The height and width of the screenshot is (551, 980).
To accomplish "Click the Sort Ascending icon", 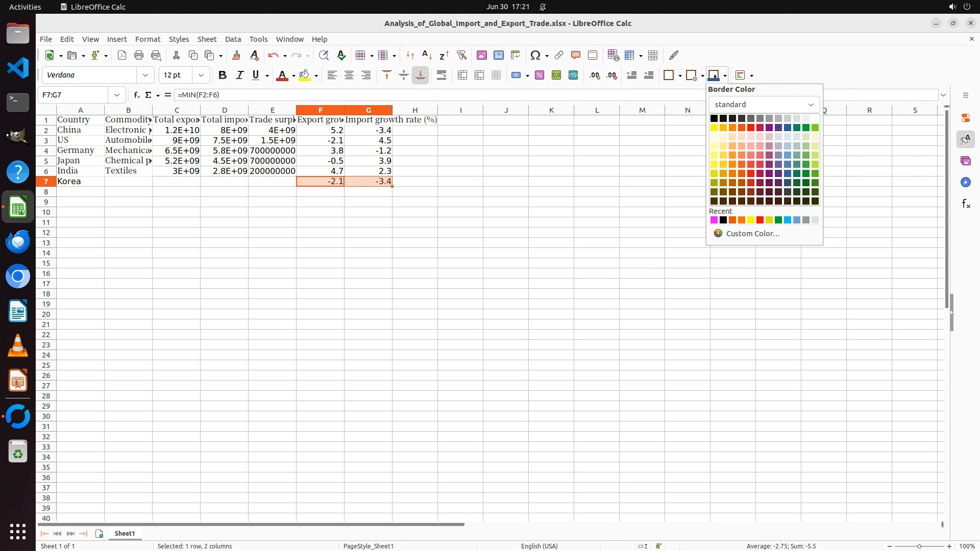I will point(427,55).
